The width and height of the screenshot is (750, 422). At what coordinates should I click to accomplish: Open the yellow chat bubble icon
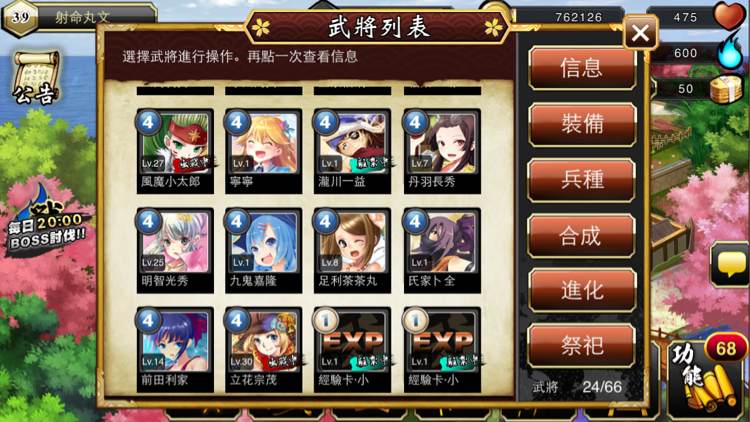731,265
